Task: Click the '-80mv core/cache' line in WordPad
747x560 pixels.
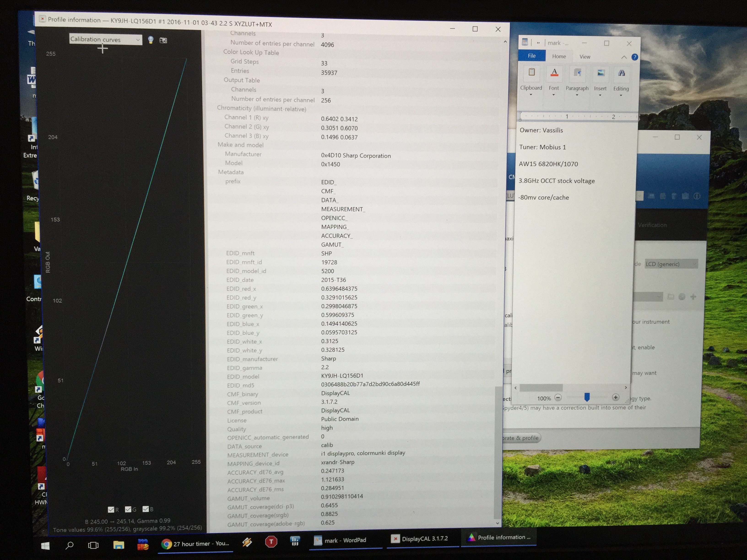Action: pyautogui.click(x=544, y=197)
